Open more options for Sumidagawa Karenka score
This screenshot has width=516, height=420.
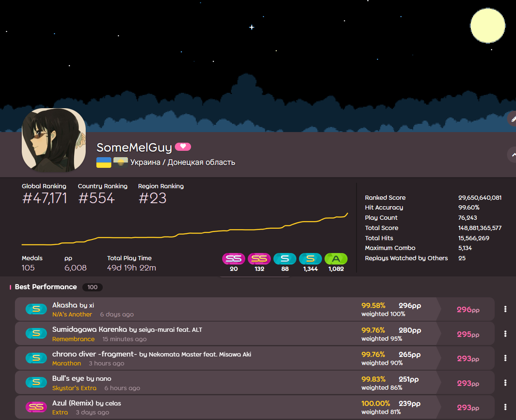(505, 334)
